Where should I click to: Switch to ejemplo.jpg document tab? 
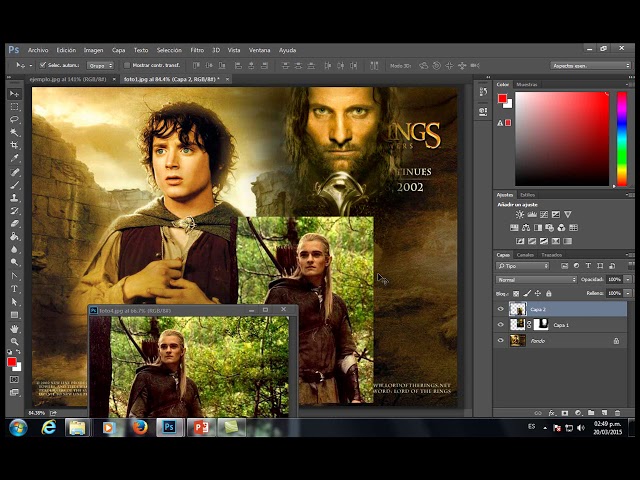(68, 79)
